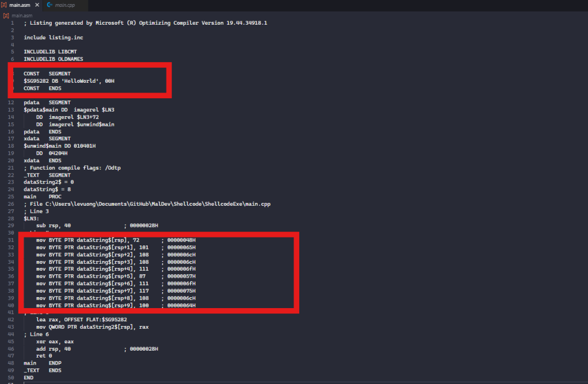Click the breadcrumb asm file icon
The height and width of the screenshot is (384, 588).
tap(5, 15)
